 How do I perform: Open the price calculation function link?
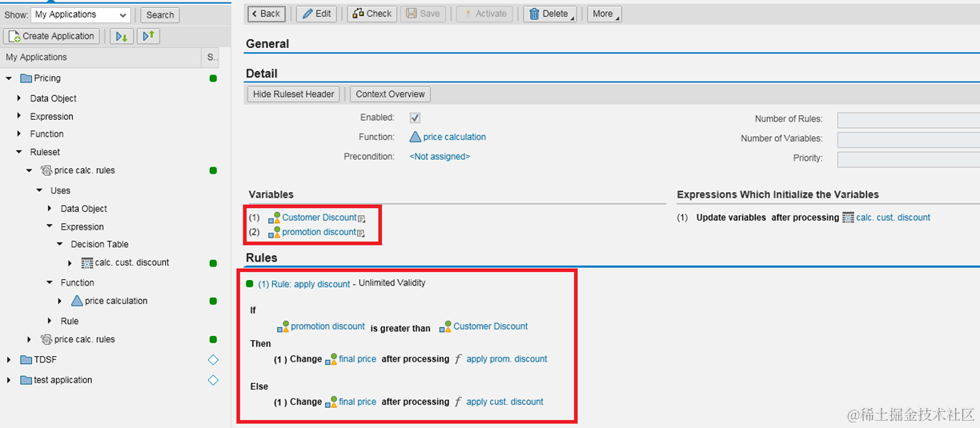[455, 137]
